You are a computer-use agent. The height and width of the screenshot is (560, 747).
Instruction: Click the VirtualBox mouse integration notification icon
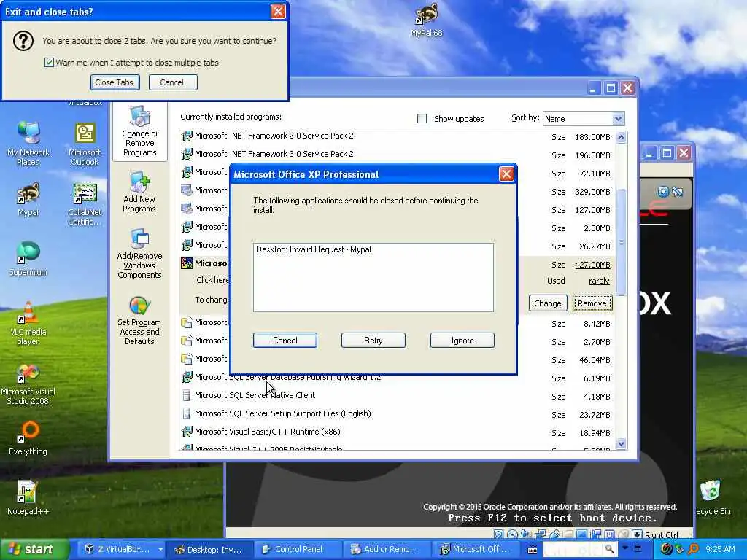(678, 192)
